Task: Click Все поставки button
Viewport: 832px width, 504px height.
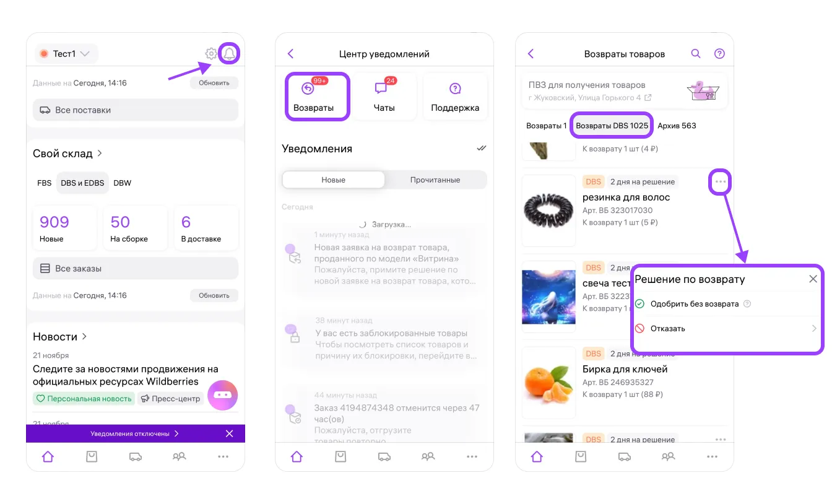Action: pyautogui.click(x=136, y=110)
